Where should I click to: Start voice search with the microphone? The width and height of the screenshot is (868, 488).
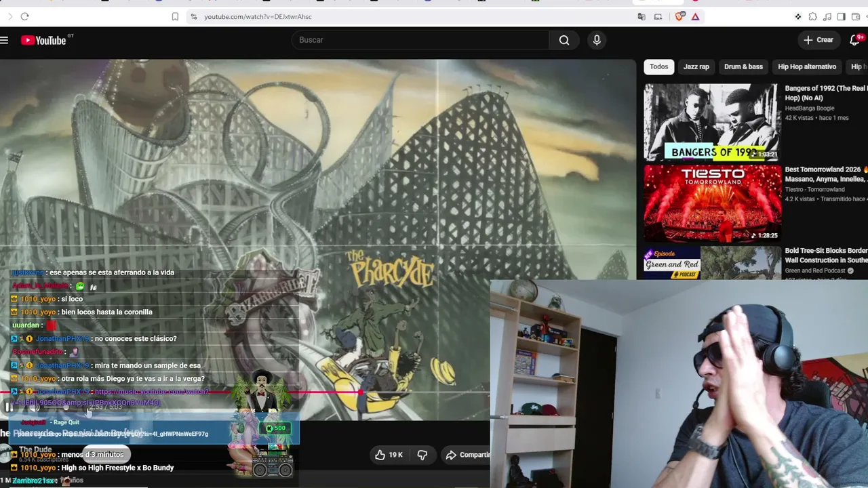pos(597,40)
